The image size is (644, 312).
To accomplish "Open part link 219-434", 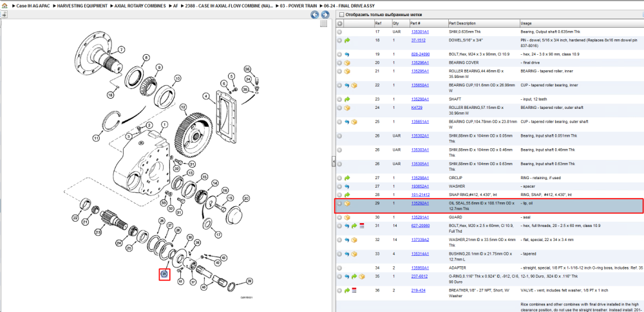I will click(x=418, y=290).
